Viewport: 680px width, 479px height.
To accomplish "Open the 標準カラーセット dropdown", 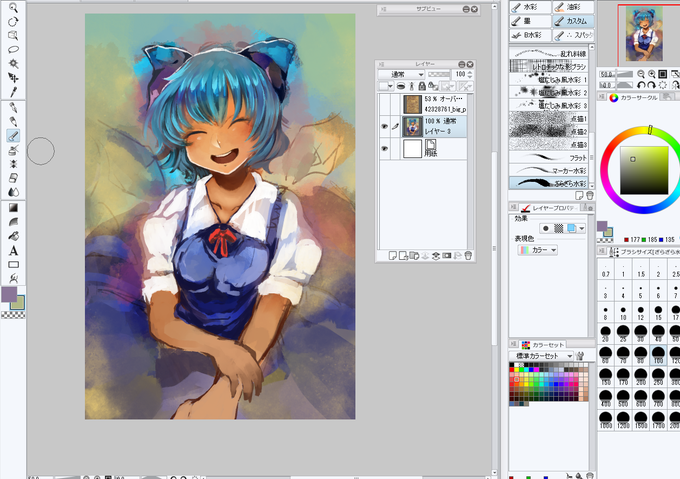I will (541, 356).
